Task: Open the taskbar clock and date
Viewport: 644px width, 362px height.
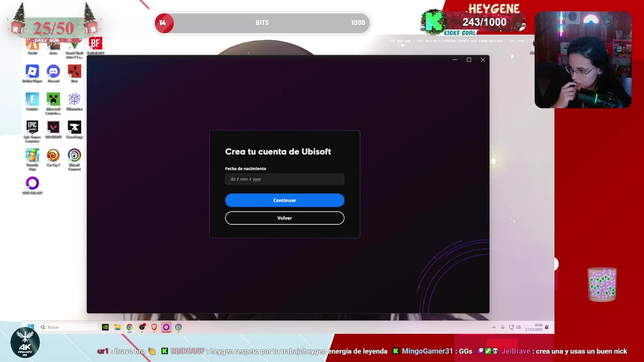Action: [x=534, y=327]
